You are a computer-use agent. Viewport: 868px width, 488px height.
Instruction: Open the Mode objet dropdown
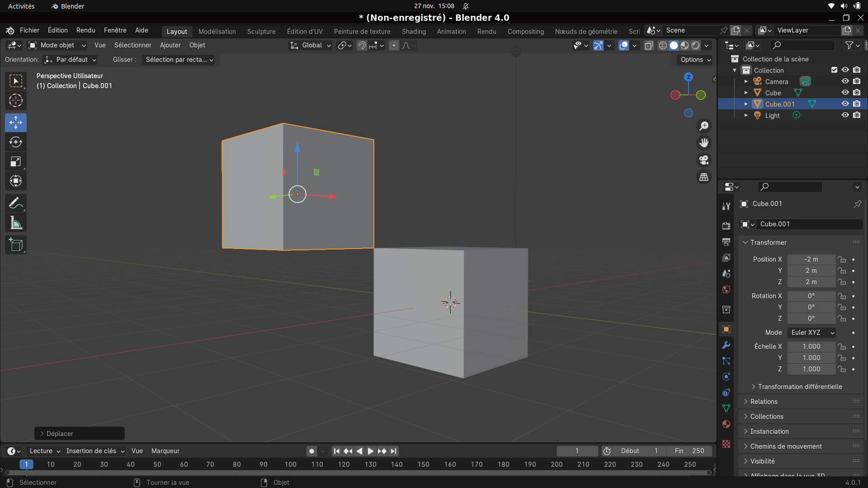(x=57, y=45)
